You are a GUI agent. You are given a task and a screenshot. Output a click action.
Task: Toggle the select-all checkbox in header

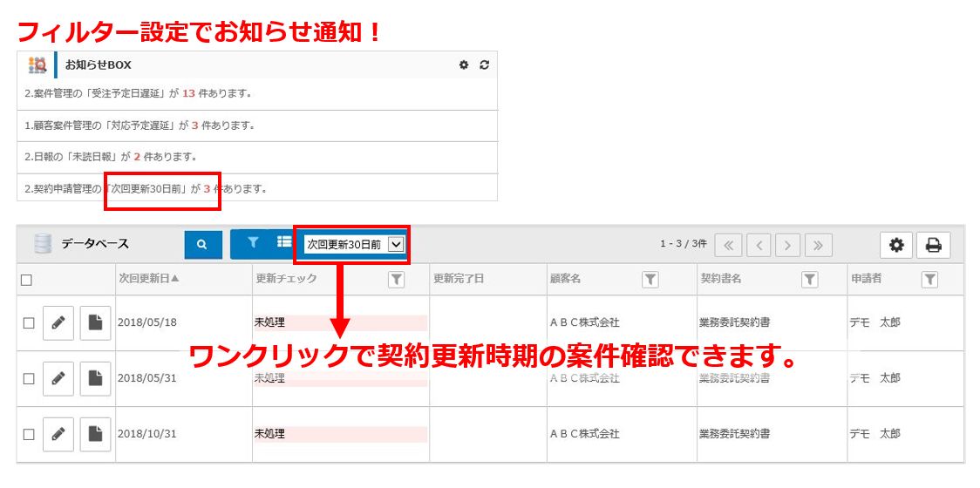26,280
